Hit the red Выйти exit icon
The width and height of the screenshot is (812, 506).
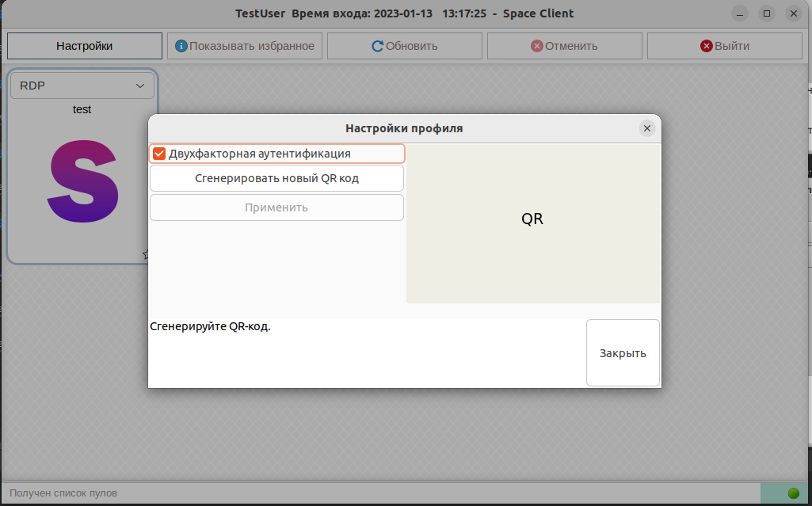[706, 46]
